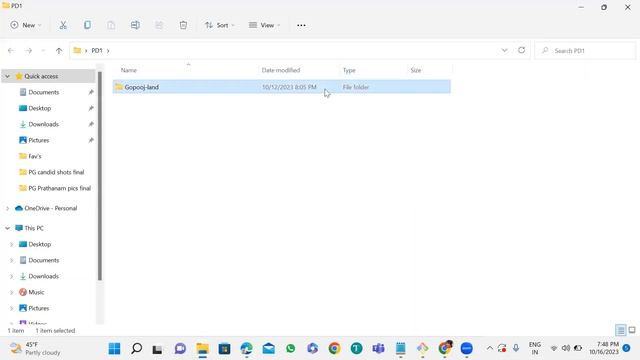Select Quick access in sidebar
Viewport: 640px width, 360px height.
coord(41,76)
